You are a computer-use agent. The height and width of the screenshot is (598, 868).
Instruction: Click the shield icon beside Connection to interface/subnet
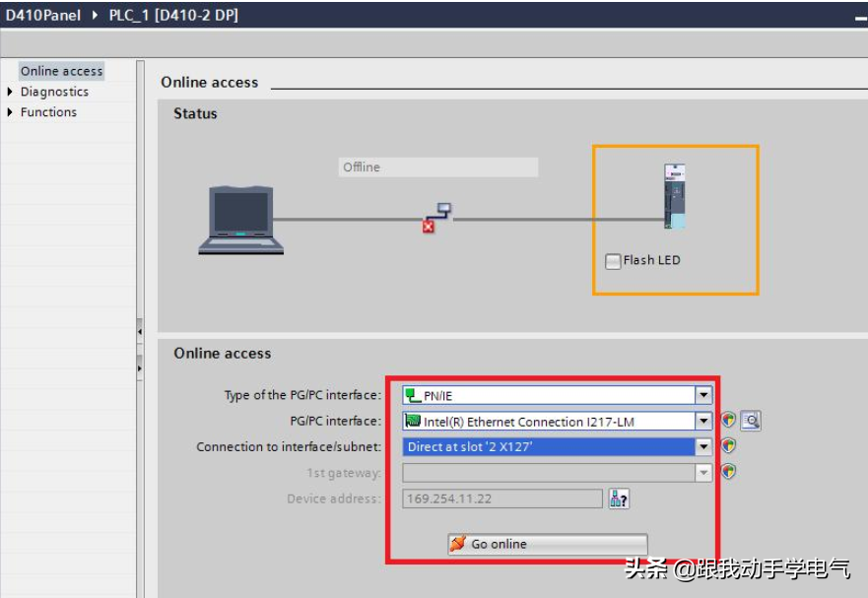(x=728, y=446)
